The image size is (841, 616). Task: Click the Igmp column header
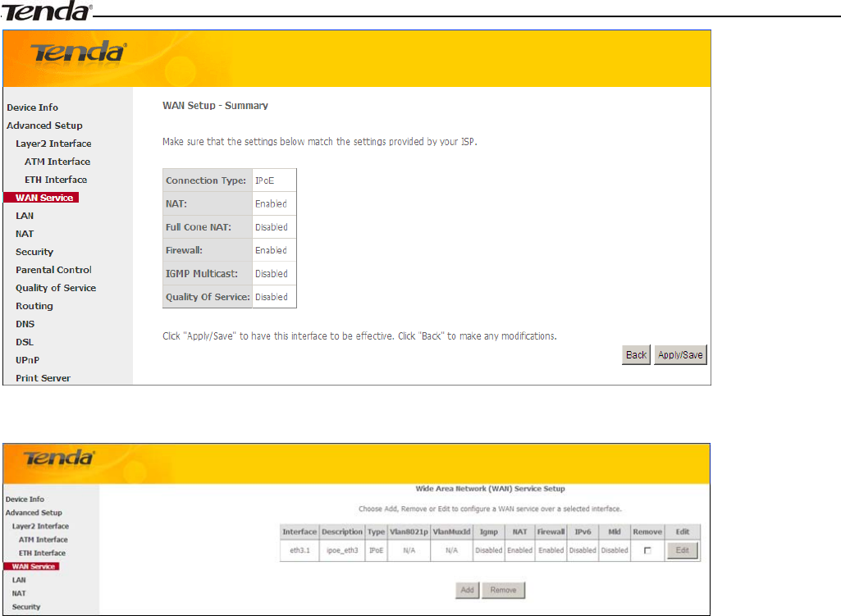pos(489,532)
